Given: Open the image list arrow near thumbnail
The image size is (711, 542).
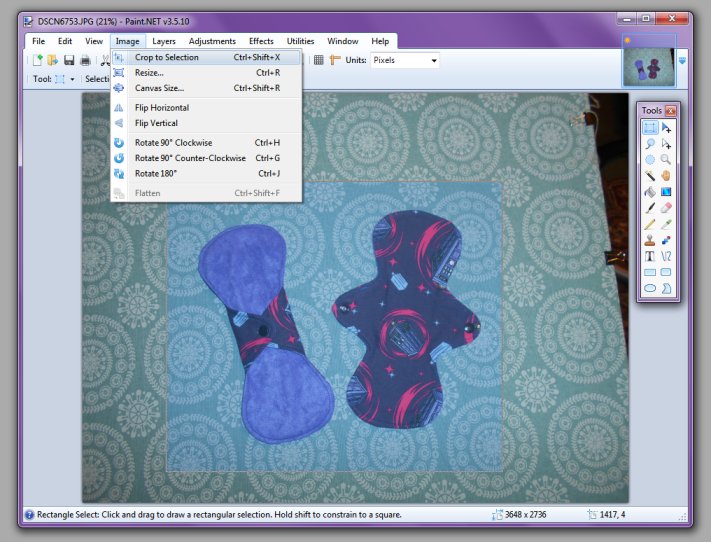Looking at the screenshot, I should coord(683,60).
